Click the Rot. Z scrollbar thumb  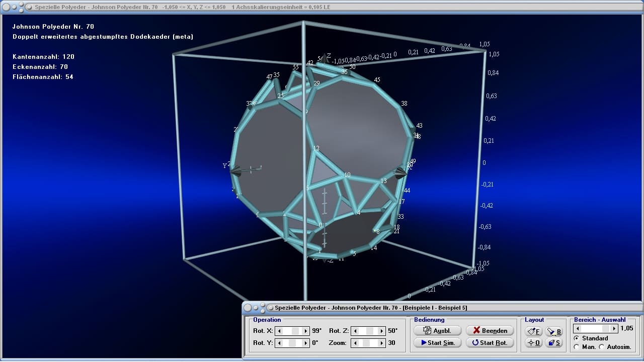pos(369,331)
